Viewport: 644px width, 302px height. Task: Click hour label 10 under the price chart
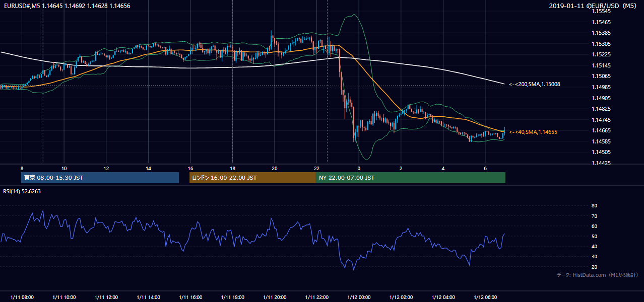(x=64, y=168)
